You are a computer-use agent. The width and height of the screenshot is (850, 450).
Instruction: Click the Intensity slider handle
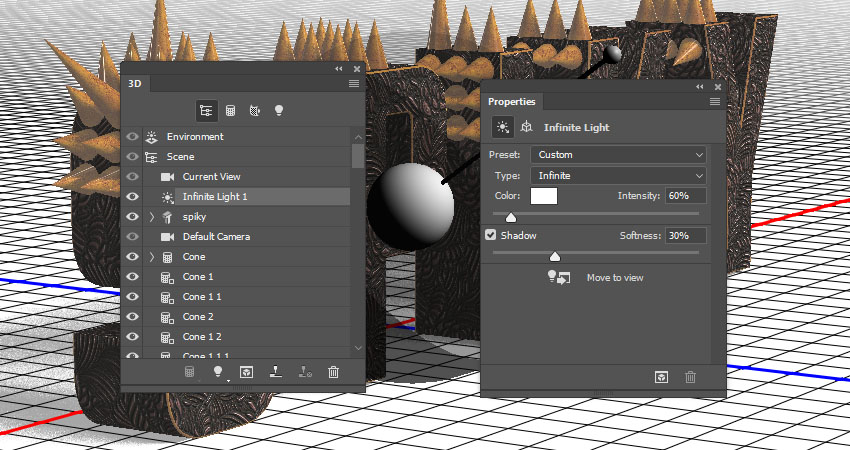point(511,217)
